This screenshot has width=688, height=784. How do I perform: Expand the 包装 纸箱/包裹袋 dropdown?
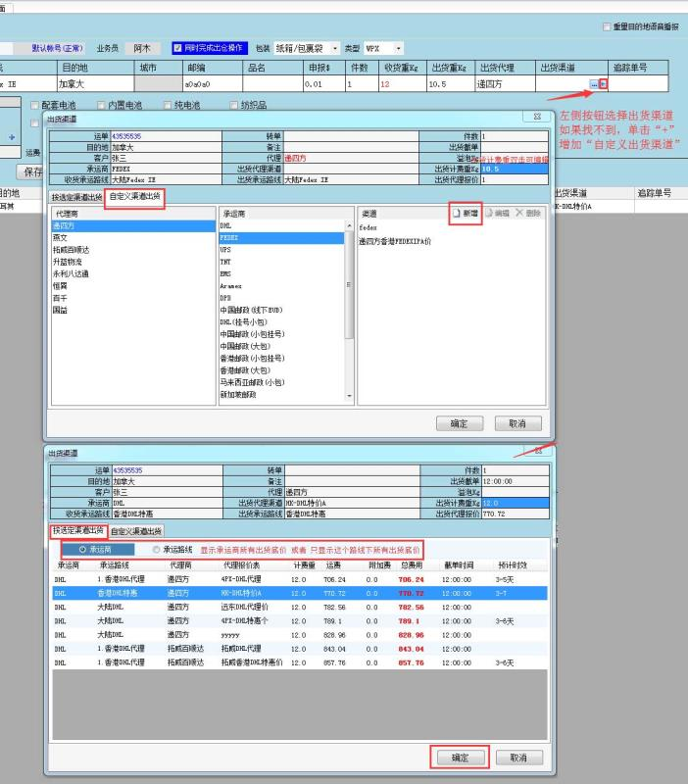(334, 47)
